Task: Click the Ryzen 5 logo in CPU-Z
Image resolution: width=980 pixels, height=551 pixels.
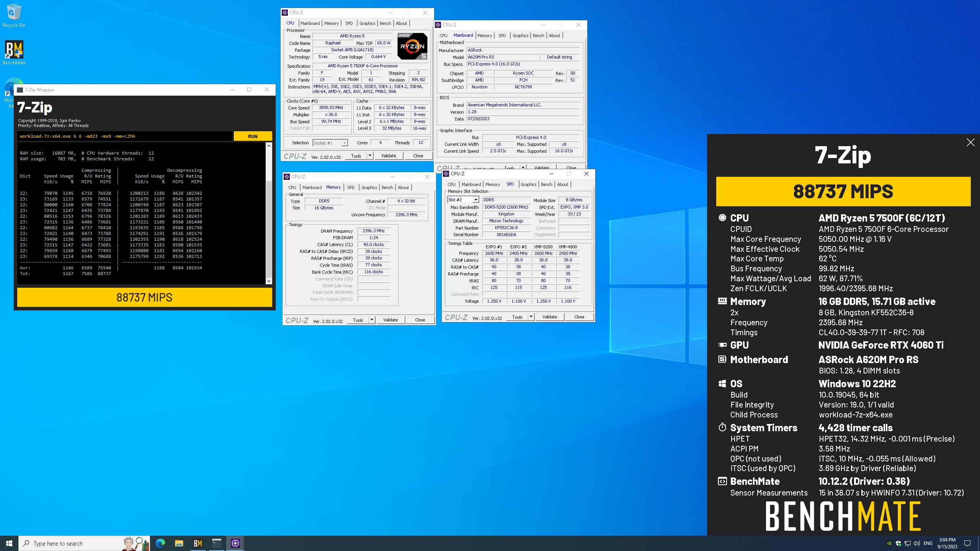Action: point(412,46)
